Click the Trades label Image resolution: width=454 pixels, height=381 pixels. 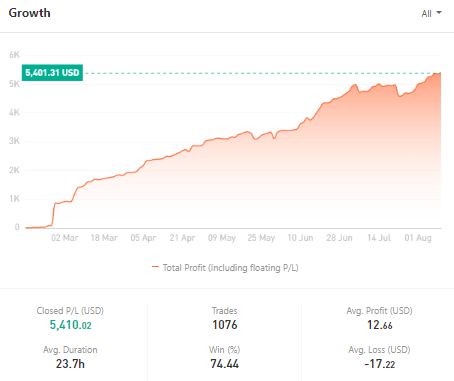pos(225,311)
